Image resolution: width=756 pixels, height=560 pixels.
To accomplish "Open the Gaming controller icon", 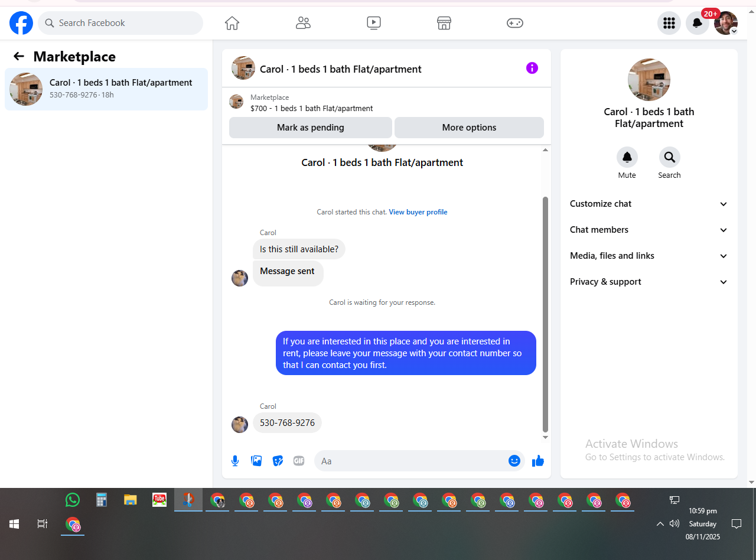I will [515, 23].
